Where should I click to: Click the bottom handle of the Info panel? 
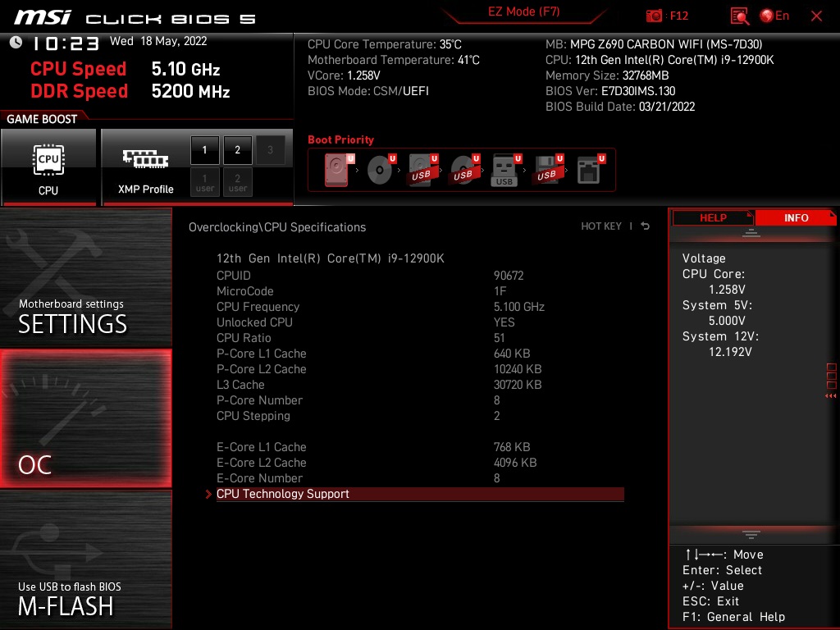(x=751, y=534)
